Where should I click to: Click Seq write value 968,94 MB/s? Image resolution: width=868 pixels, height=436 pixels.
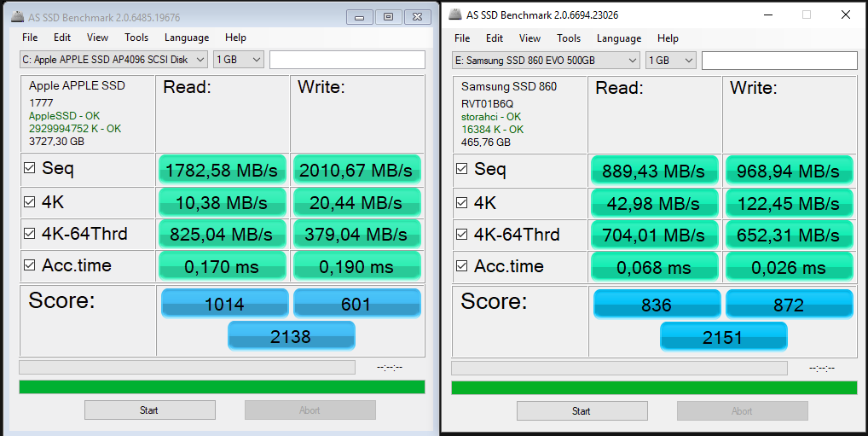(x=790, y=171)
